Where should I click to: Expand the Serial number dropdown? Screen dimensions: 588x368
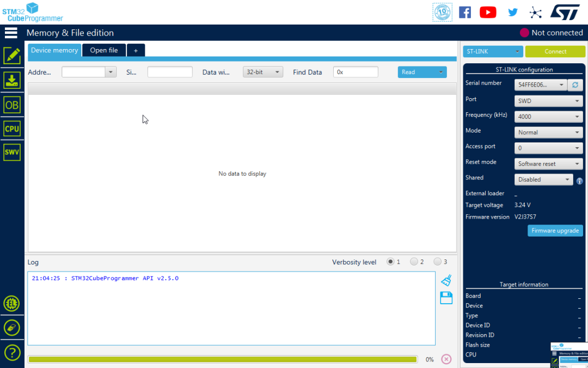click(541, 85)
